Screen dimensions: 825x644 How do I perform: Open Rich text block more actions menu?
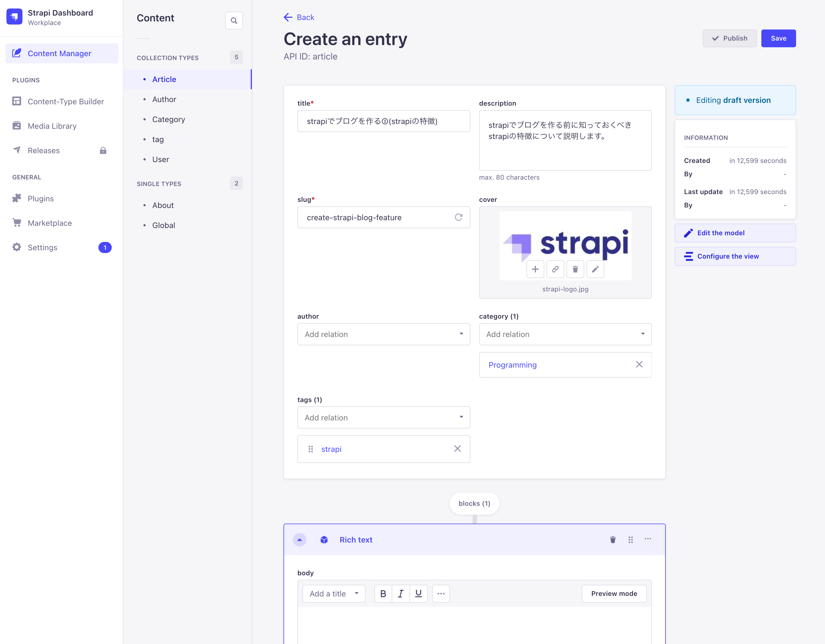coord(648,539)
